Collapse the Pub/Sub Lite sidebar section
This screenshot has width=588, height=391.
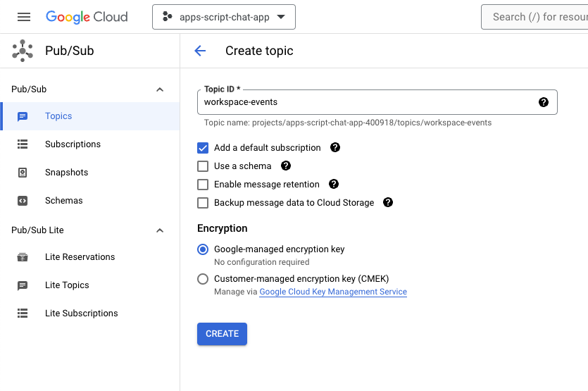tap(160, 230)
